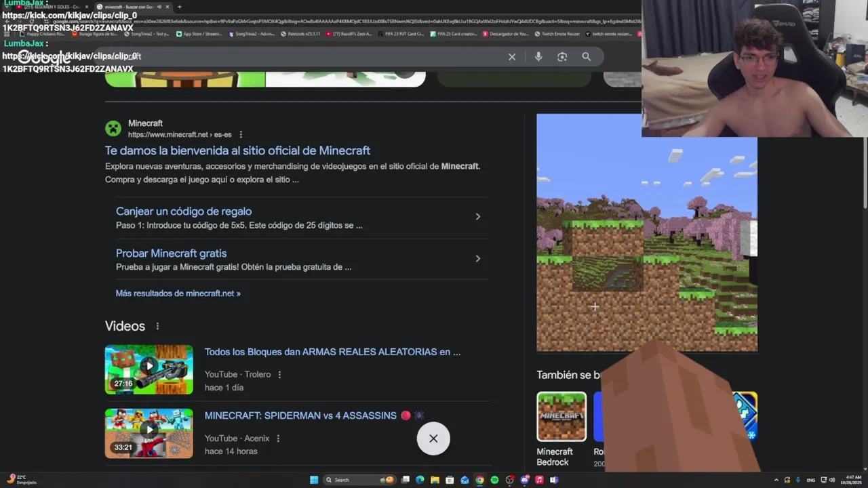Open the Happy Cristiano bookmark
Image resolution: width=868 pixels, height=488 pixels.
click(x=41, y=34)
